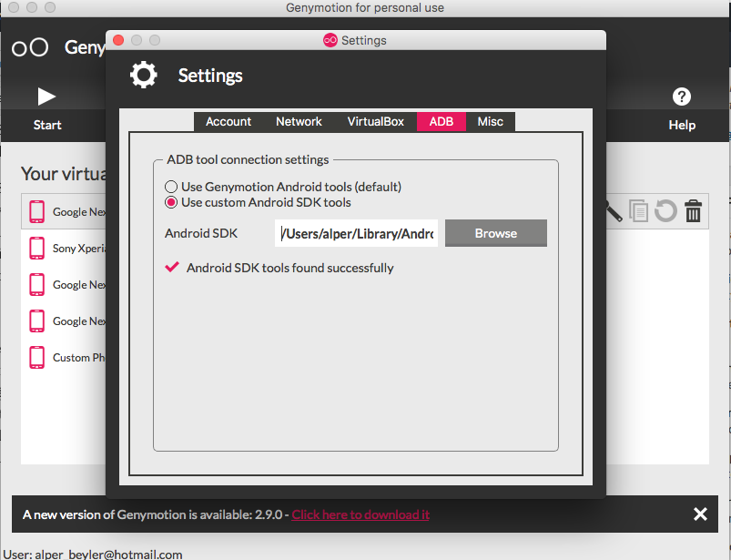Click 'Android SDK tools found successfully' text
This screenshot has height=560, width=731.
290,268
